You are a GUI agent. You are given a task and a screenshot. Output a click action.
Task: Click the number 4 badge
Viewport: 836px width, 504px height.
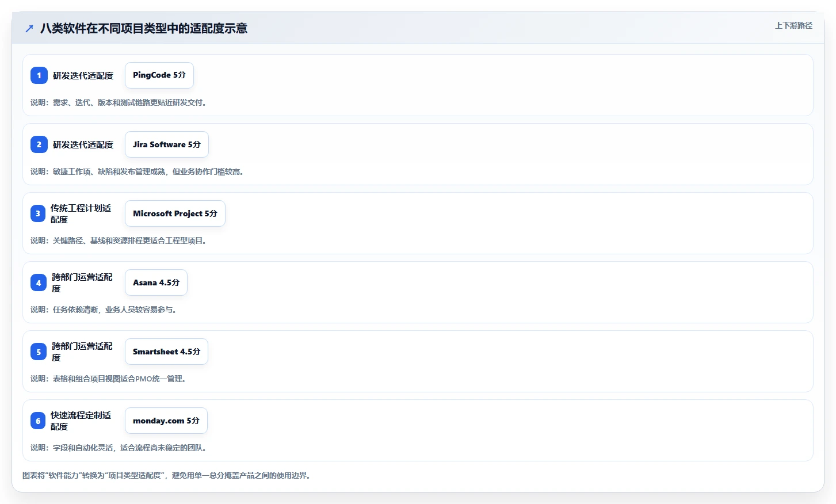(39, 282)
